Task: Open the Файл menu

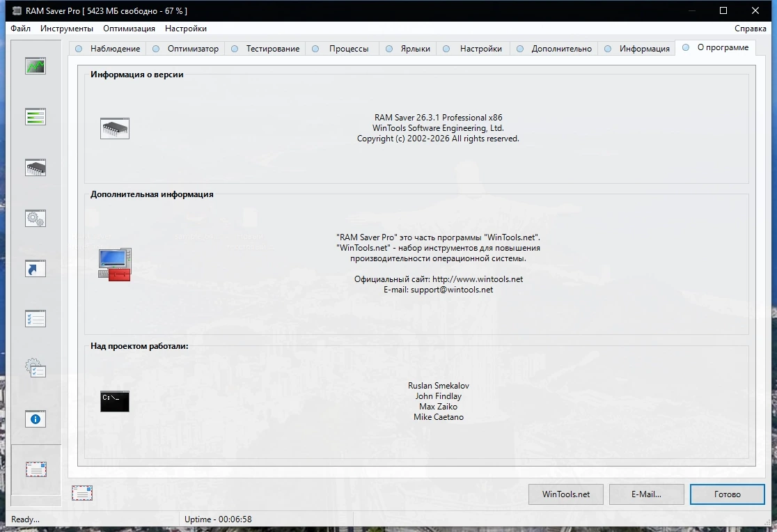Action: tap(20, 29)
